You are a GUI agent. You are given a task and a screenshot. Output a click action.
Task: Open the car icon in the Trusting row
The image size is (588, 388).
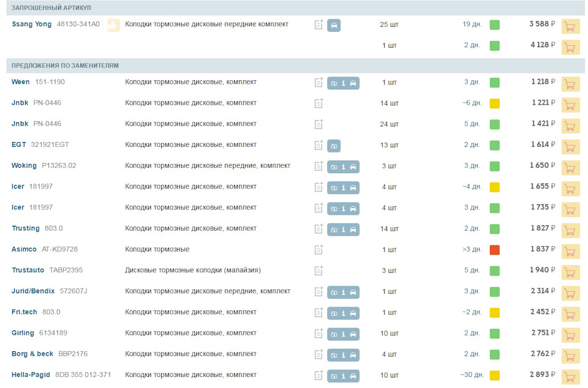(x=353, y=230)
